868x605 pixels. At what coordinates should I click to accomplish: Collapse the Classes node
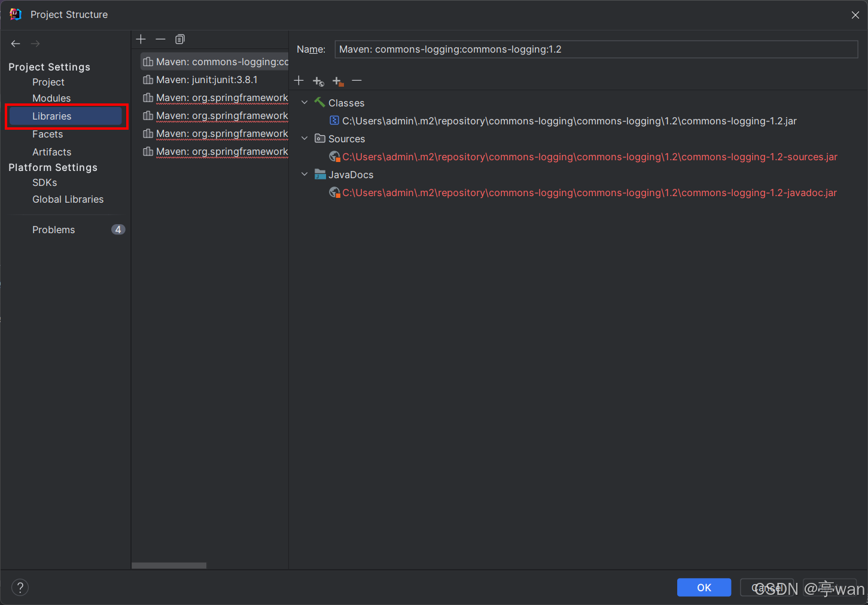304,103
